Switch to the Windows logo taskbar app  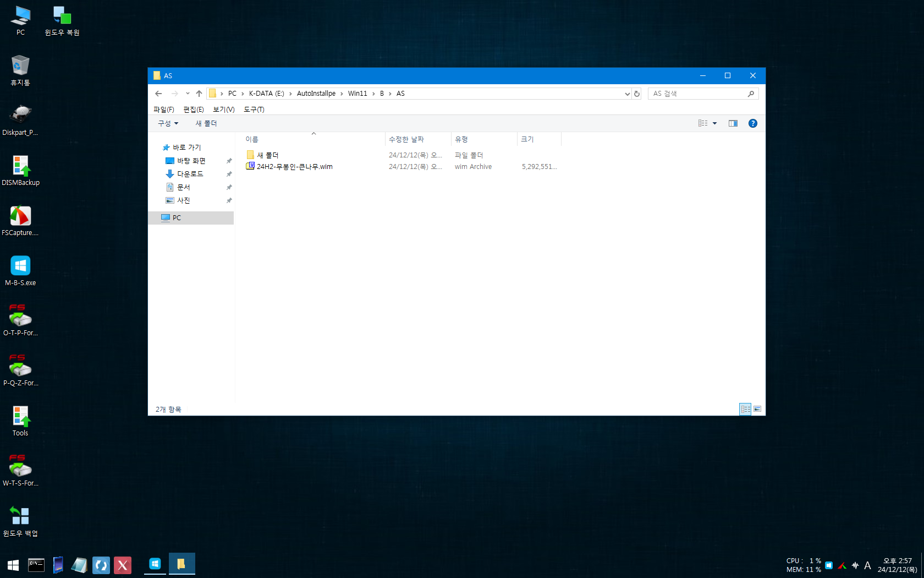tap(155, 564)
